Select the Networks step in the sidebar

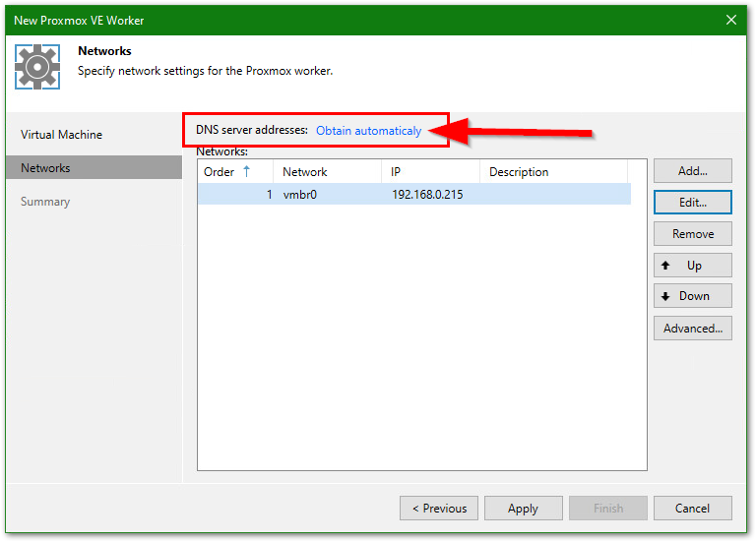coord(45,168)
